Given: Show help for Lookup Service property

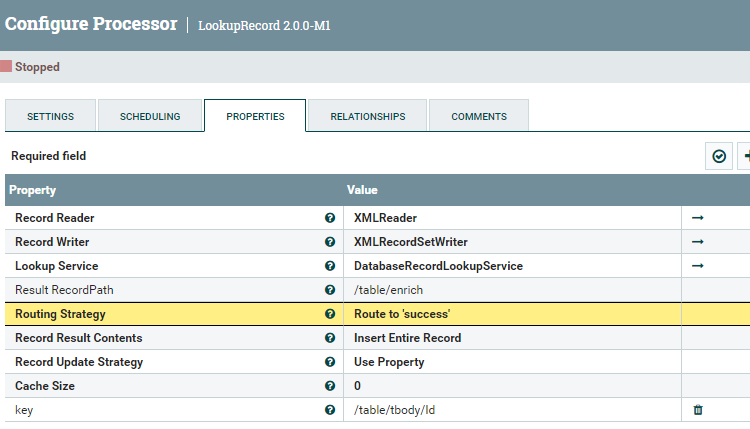Looking at the screenshot, I should point(329,266).
